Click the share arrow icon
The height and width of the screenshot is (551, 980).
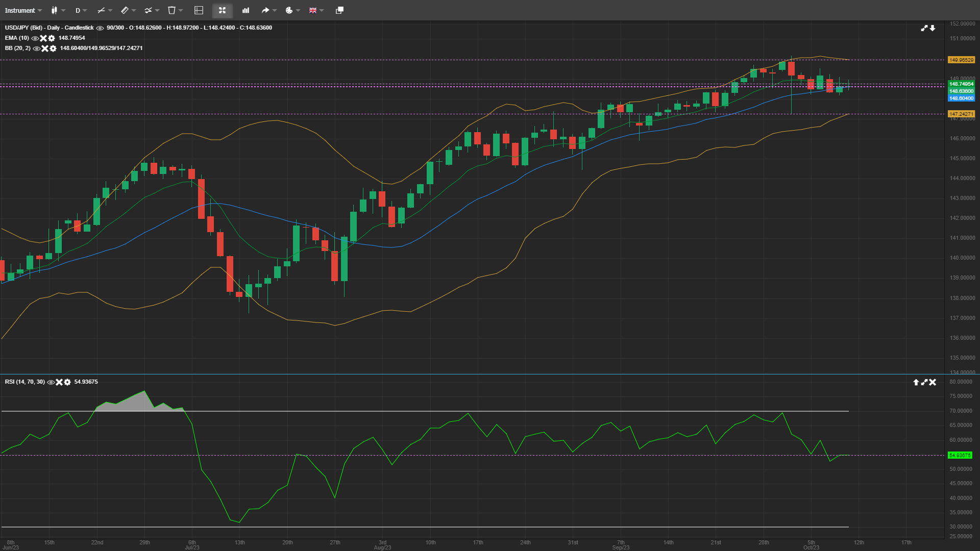point(265,10)
